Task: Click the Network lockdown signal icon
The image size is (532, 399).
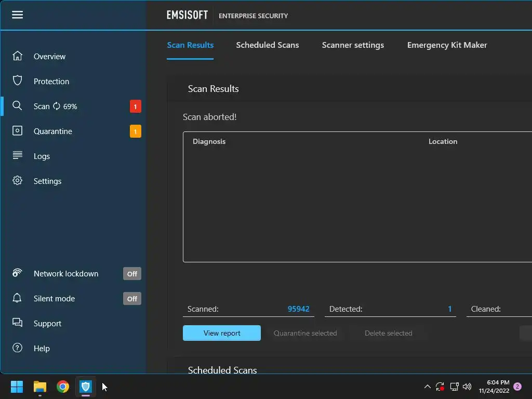Action: pos(17,273)
